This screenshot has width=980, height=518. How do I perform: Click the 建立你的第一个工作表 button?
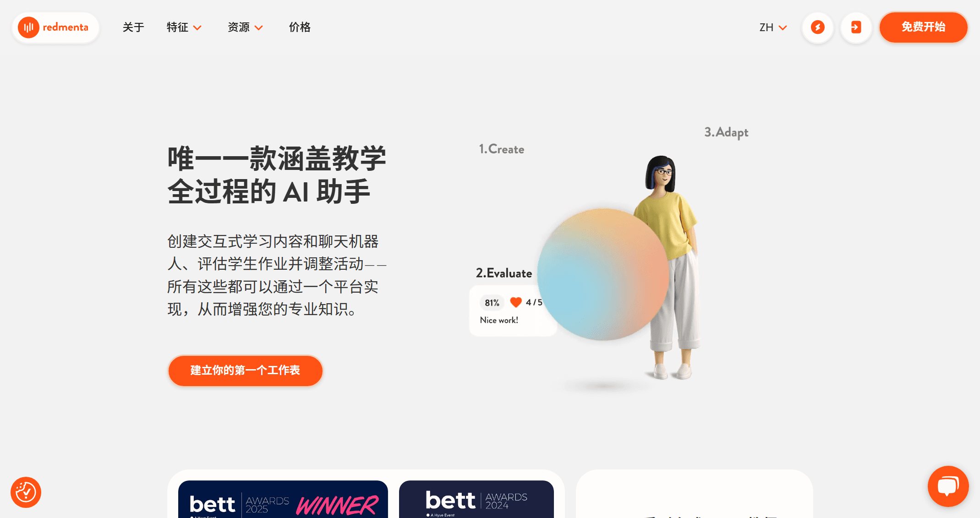coord(245,371)
